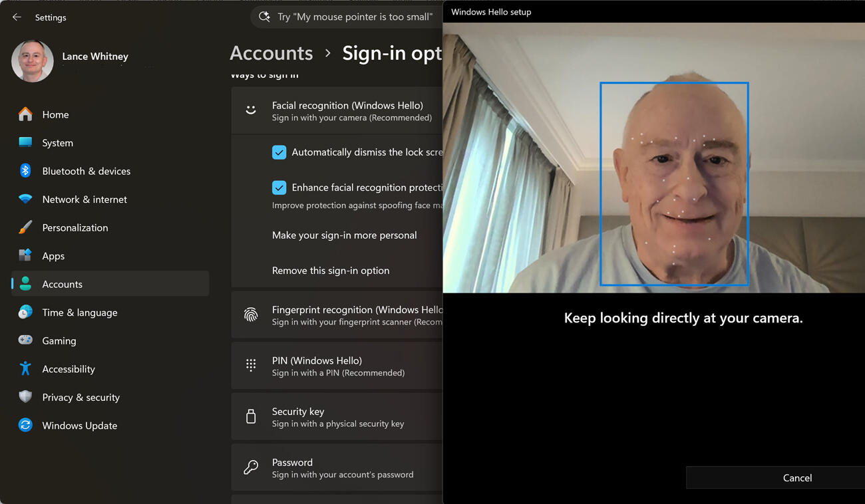Cancel the Windows Hello setup
Image resolution: width=865 pixels, height=504 pixels.
point(776,477)
